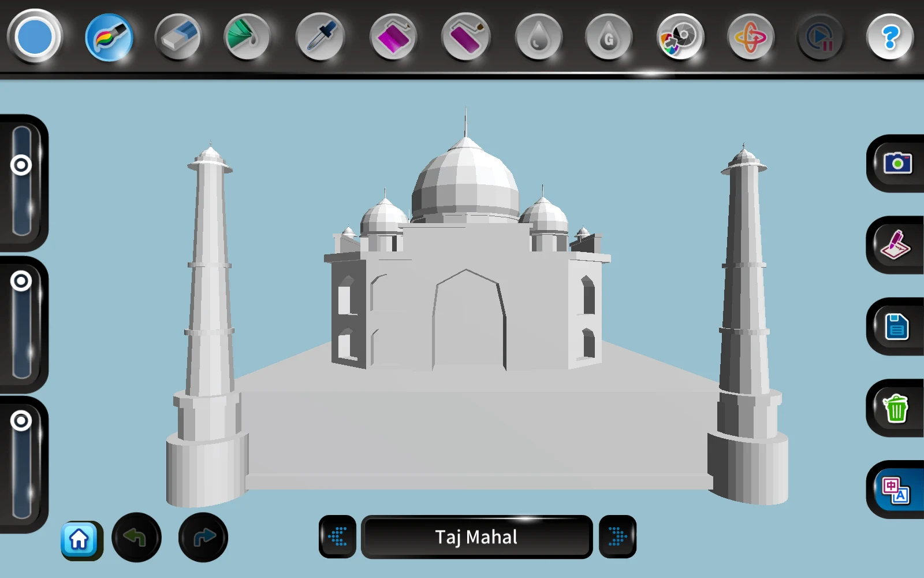Click the pen on canvas icon
Image resolution: width=924 pixels, height=578 pixels.
[x=897, y=245]
